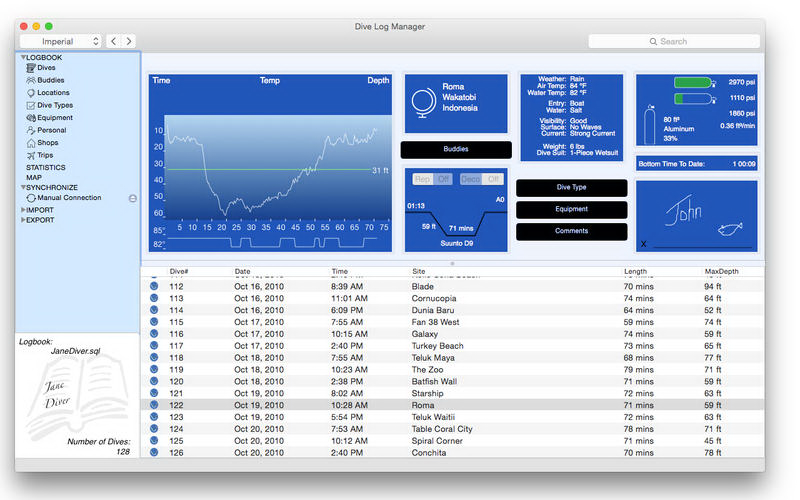Collapse the SYNCHRONIZE section
Image resolution: width=800 pixels, height=500 pixels.
(x=23, y=188)
